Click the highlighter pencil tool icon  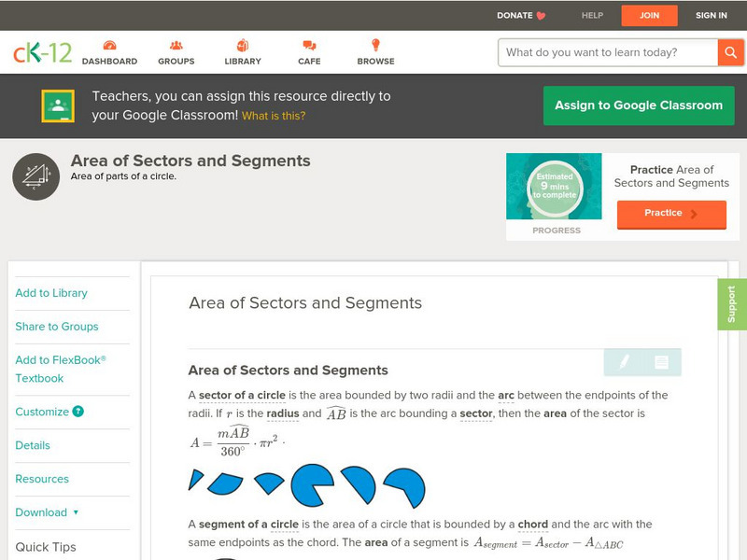coord(624,362)
